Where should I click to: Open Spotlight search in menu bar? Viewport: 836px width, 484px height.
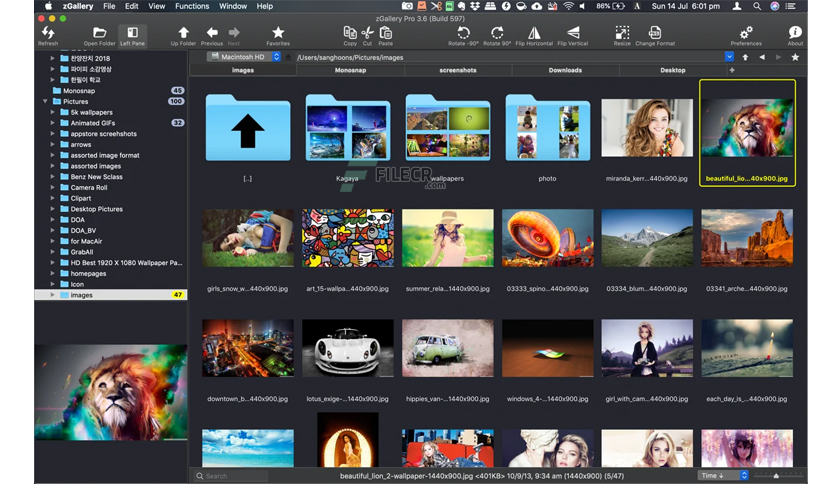757,6
